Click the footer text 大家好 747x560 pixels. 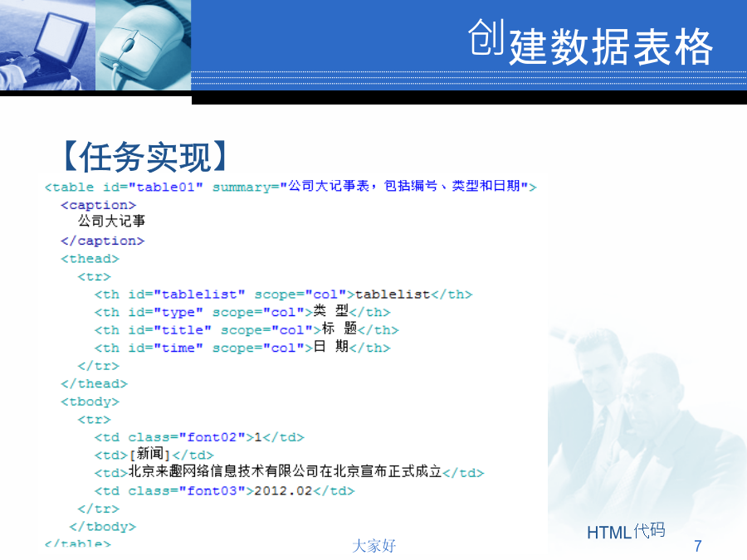[x=374, y=546]
